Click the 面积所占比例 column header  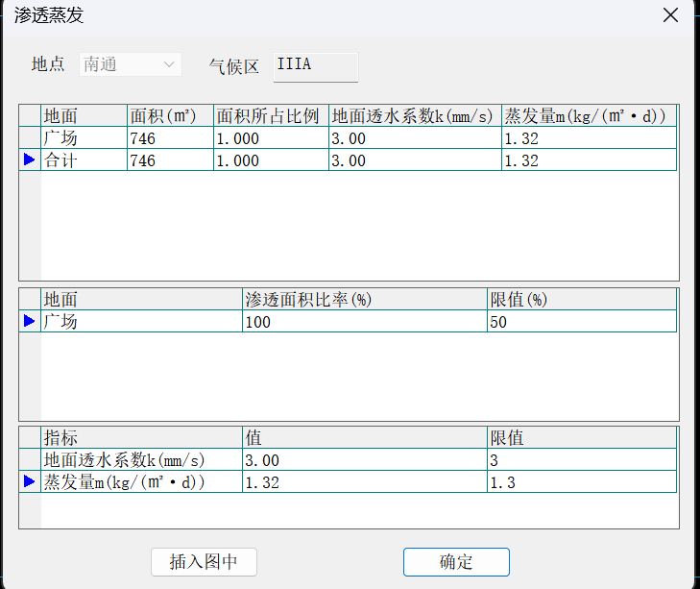point(270,116)
